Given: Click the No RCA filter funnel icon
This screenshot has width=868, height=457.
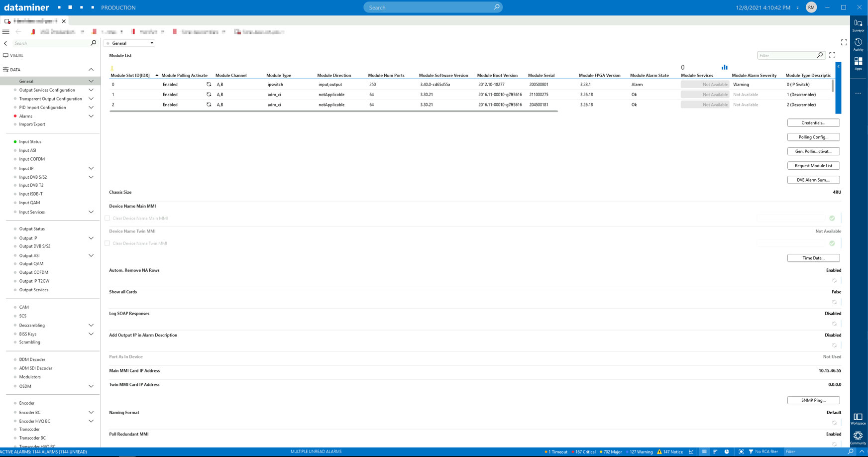Looking at the screenshot, I should pos(751,452).
